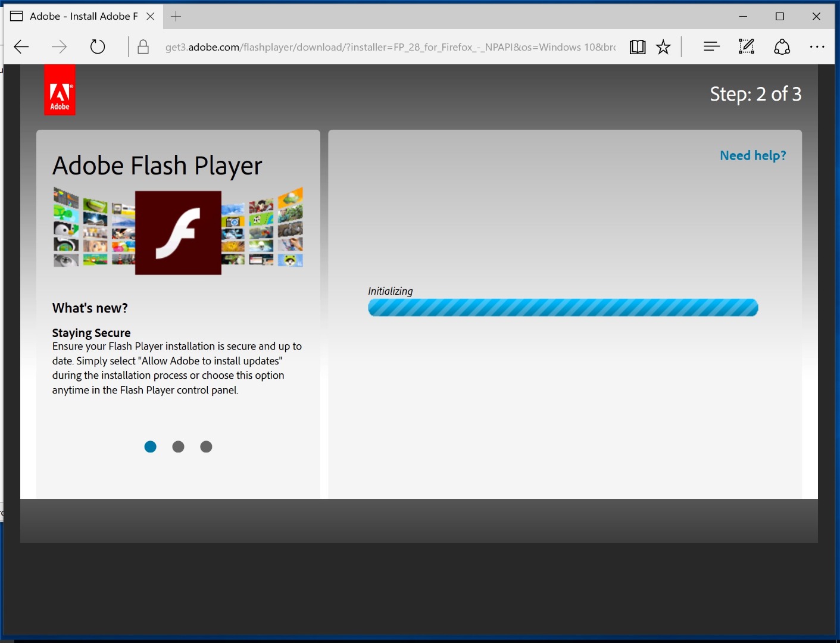Click the address bar URL
The width and height of the screenshot is (840, 643).
[x=390, y=47]
